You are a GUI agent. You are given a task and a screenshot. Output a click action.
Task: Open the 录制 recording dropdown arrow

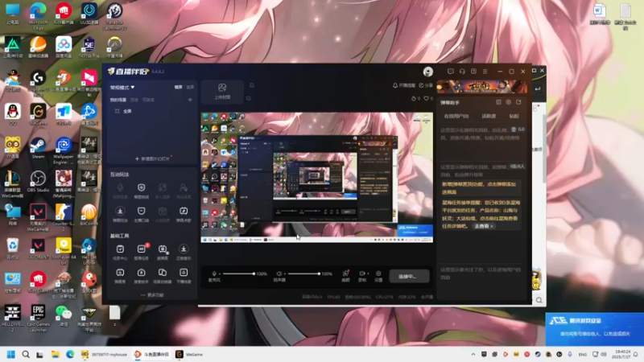tap(368, 274)
